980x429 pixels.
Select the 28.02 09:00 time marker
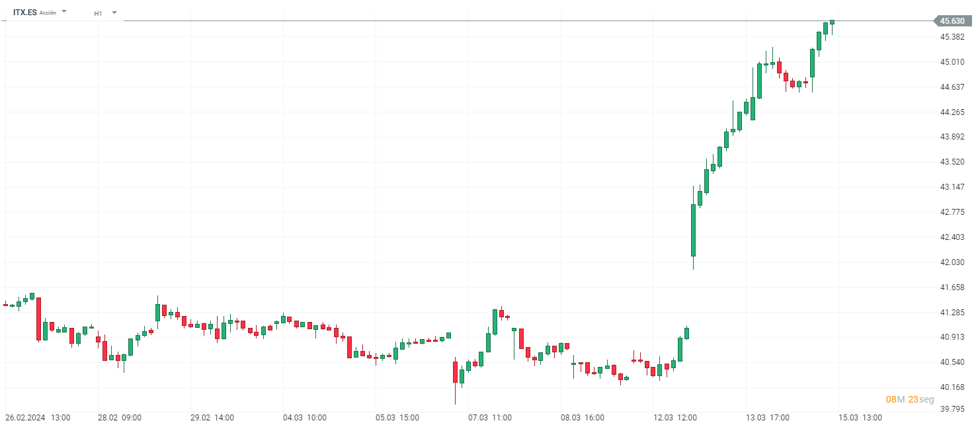point(120,418)
